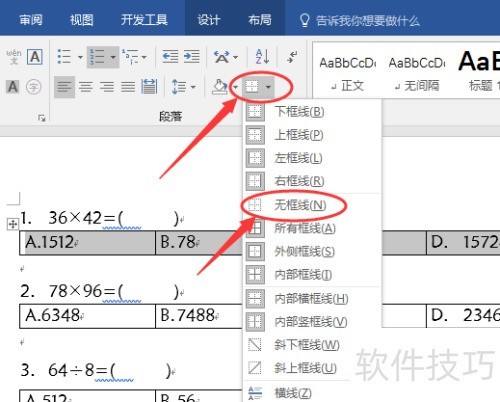Click the Enclose Characters circle icon
Image resolution: width=500 pixels, height=402 pixels.
(x=34, y=87)
